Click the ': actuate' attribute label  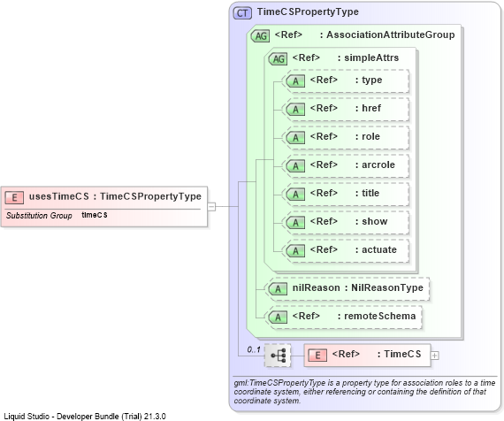[376, 249]
